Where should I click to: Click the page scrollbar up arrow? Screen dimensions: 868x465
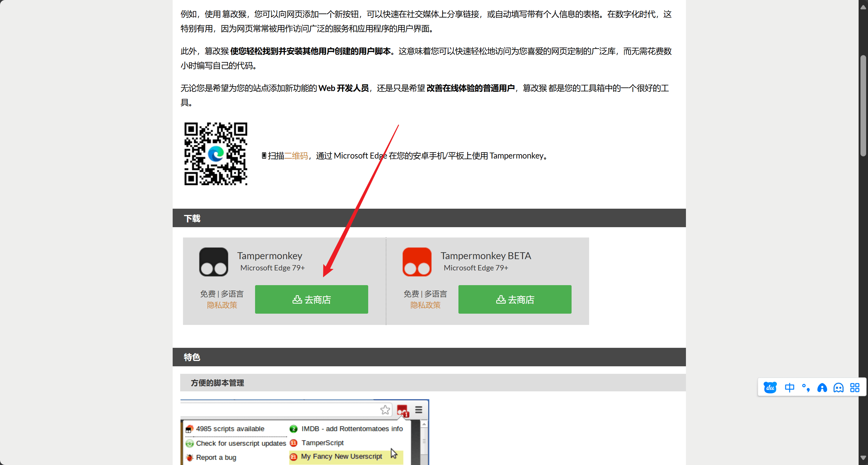[x=863, y=7]
